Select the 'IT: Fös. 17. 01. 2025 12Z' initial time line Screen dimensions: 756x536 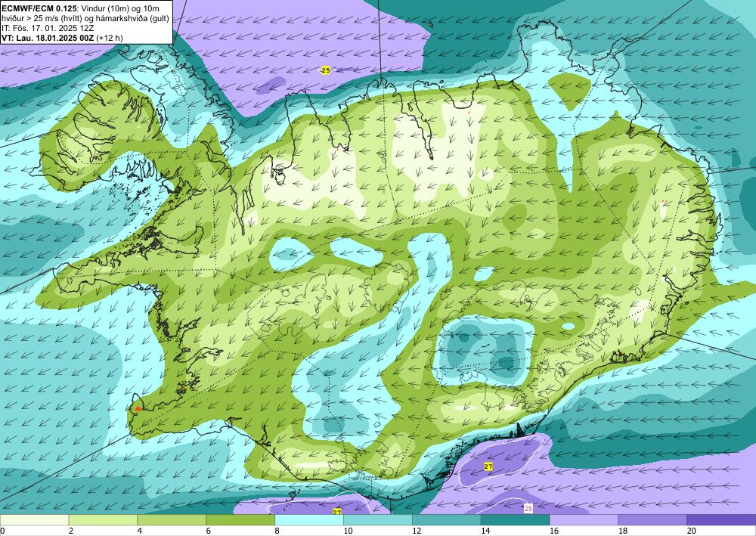48,28
